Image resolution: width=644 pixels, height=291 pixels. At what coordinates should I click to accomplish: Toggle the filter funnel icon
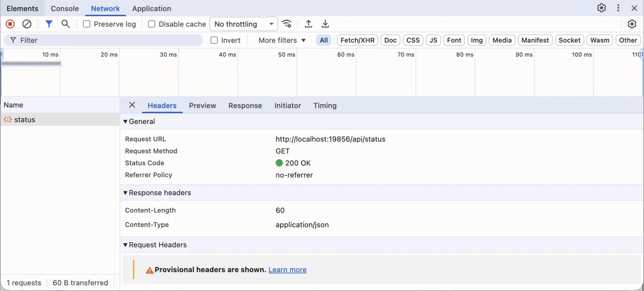tap(49, 24)
